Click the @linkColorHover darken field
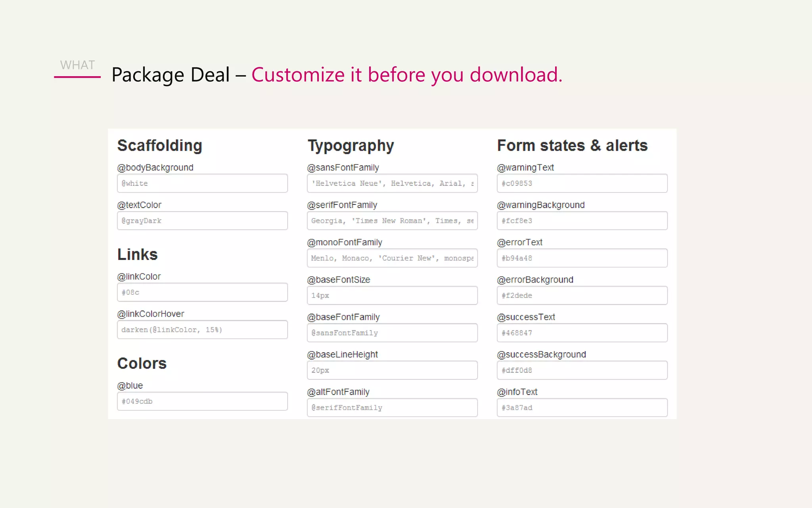 tap(202, 330)
